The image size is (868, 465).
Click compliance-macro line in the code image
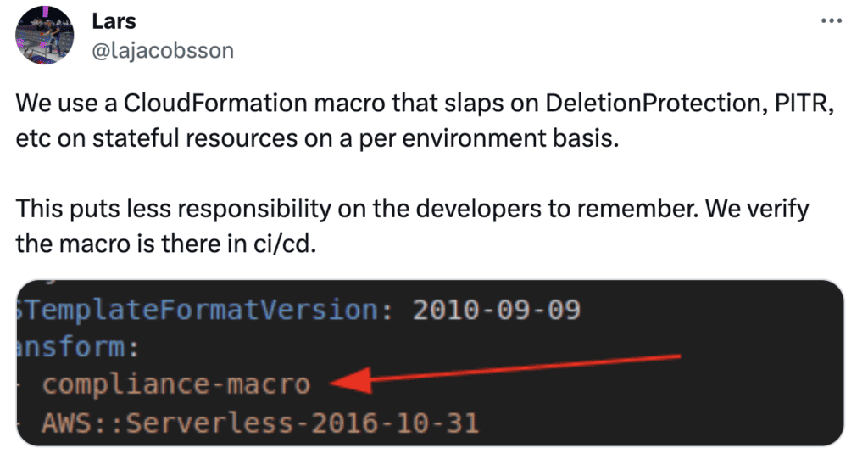(176, 384)
